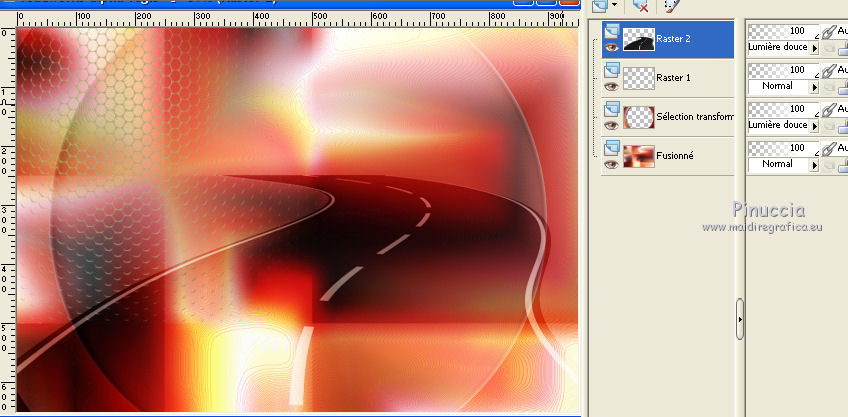This screenshot has height=417, width=848.
Task: Click the Normal blend mode field of Raster 1
Action: (x=779, y=86)
